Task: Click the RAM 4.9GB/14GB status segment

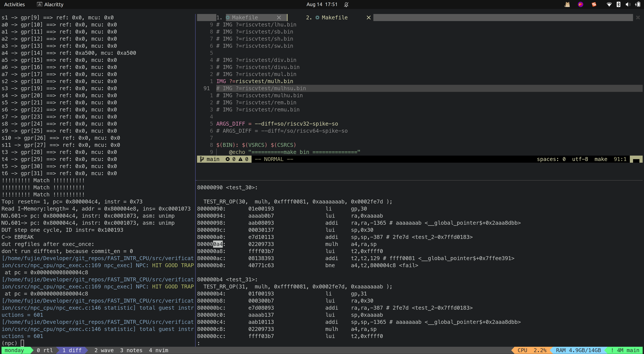Action: (578, 350)
